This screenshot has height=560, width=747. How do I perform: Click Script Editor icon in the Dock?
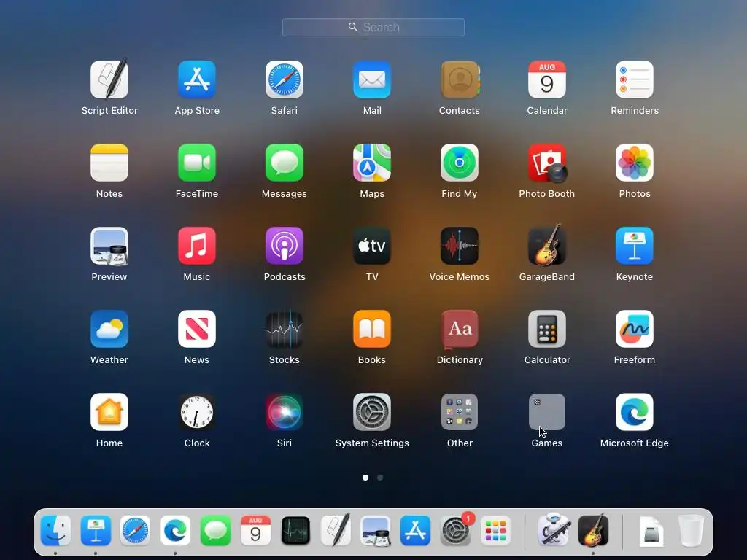pyautogui.click(x=336, y=529)
